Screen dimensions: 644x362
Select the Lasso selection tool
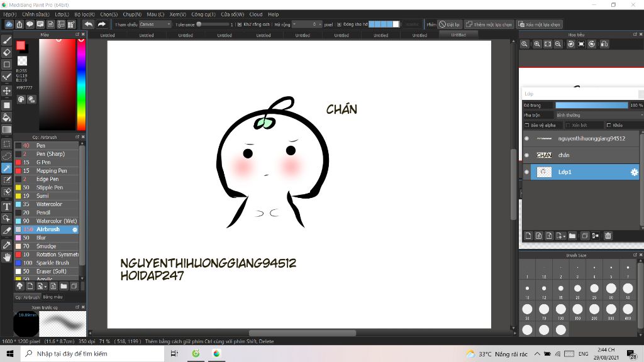pyautogui.click(x=6, y=156)
